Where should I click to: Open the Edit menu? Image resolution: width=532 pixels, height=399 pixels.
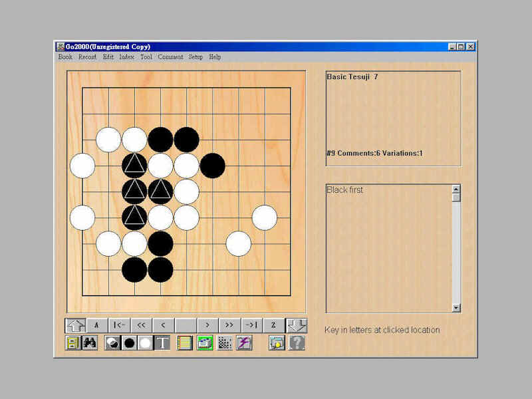(x=108, y=57)
